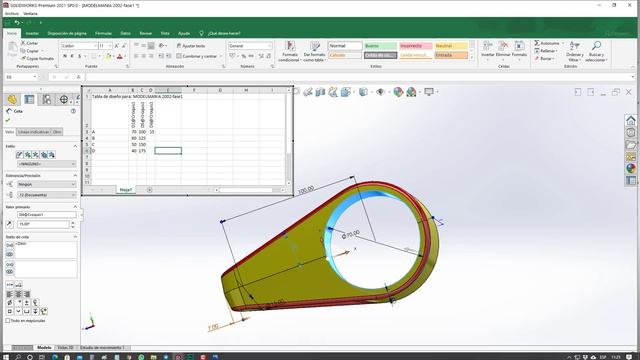Apply italic formatting in the ribbon
The width and height of the screenshot is (640, 360).
72,56
